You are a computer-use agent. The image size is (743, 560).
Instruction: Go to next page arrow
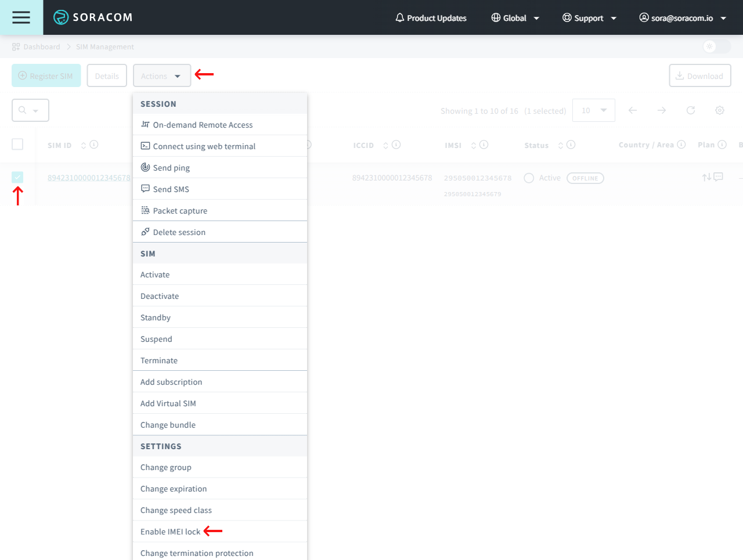point(661,110)
